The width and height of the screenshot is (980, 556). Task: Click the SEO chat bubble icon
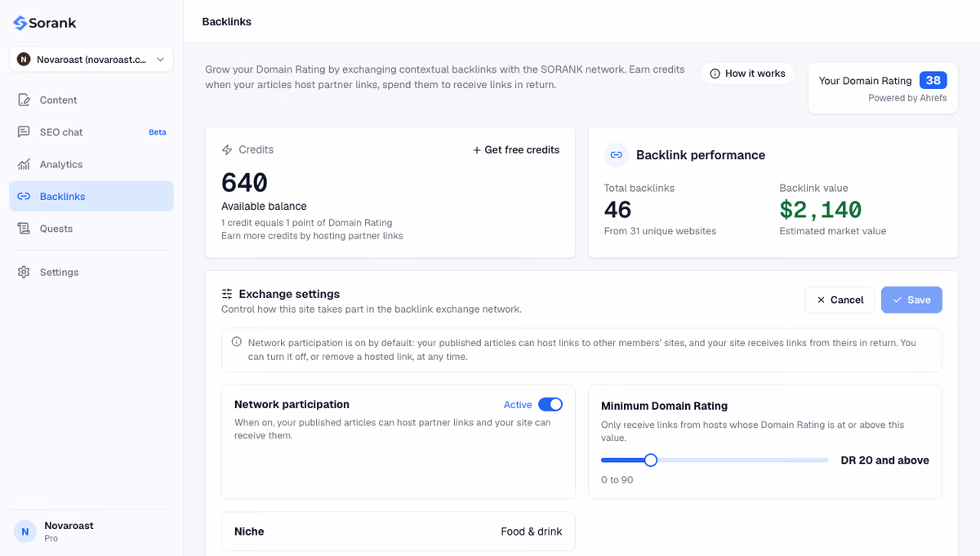pos(24,132)
